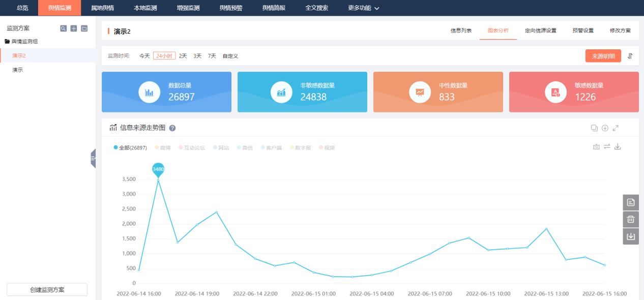Click the sort arrows icon beside 来源明细
This screenshot has height=300, width=644.
pyautogui.click(x=630, y=56)
